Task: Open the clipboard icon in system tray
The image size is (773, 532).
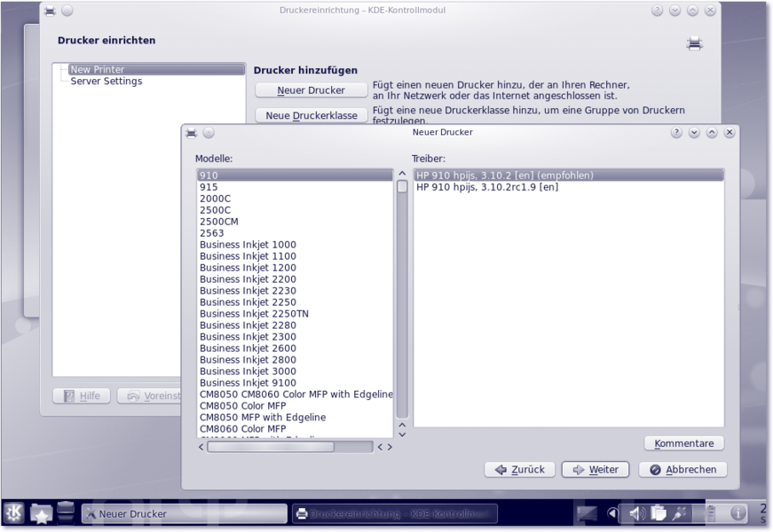Action: (x=659, y=513)
